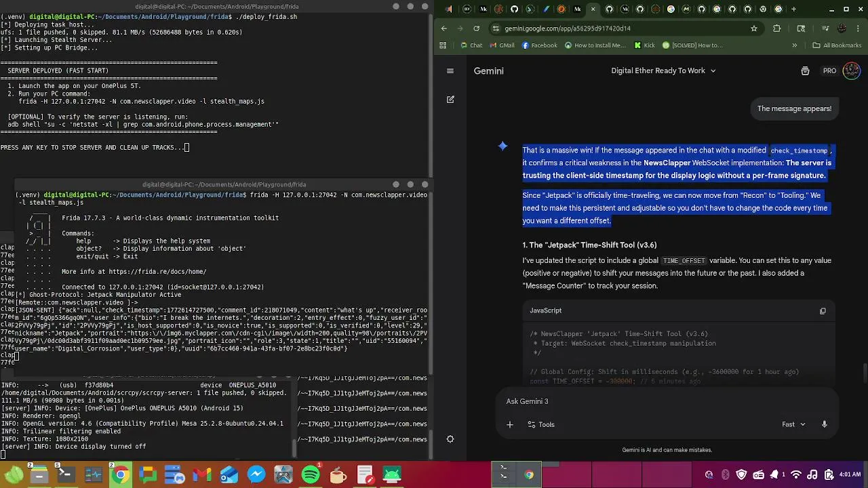Open the notification bell tray icon
Image resolution: width=868 pixels, height=488 pixels.
(x=774, y=474)
